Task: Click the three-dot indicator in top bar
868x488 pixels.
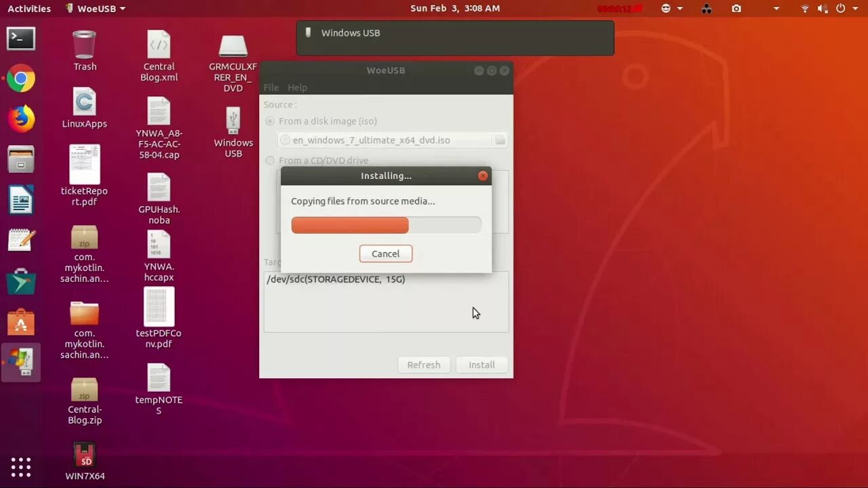Action: 707,8
